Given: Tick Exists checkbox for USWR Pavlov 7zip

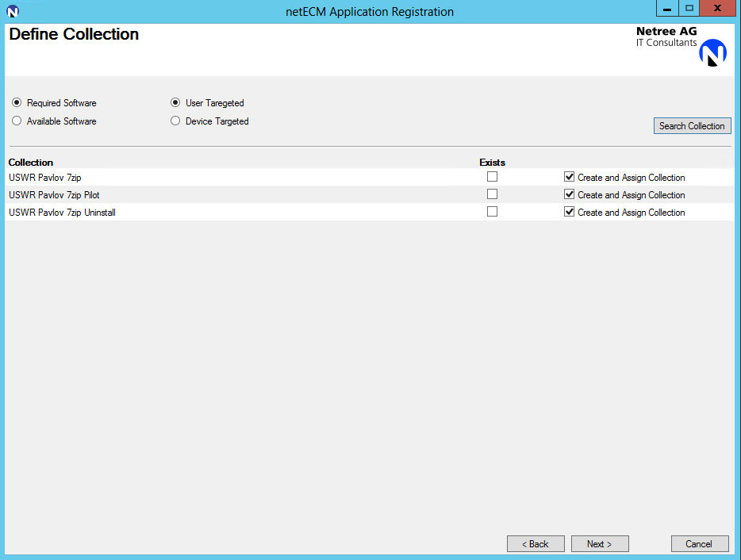Looking at the screenshot, I should tap(492, 177).
